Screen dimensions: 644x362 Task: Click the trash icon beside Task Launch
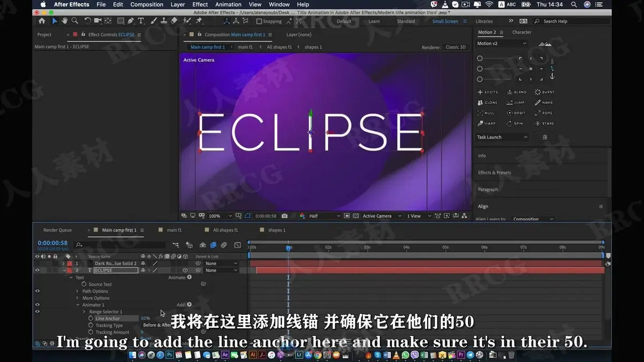point(545,137)
